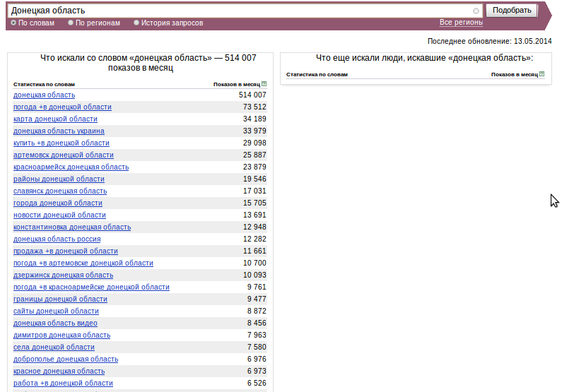Click the impressions value '29 098'
This screenshot has width=562, height=392.
click(x=254, y=143)
